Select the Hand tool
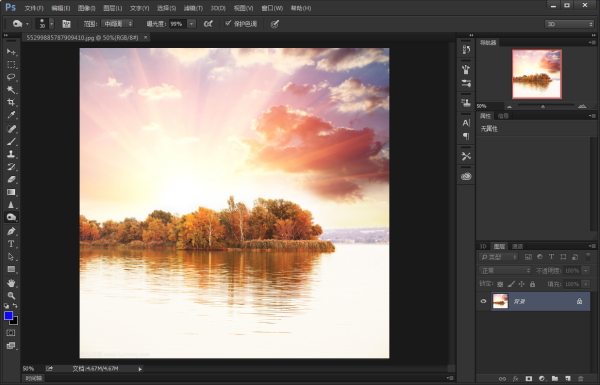 [11, 283]
